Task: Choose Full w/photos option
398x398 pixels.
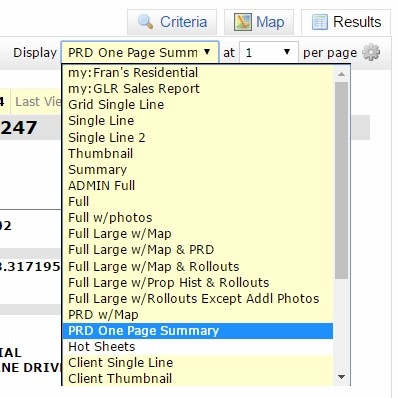Action: coord(197,217)
